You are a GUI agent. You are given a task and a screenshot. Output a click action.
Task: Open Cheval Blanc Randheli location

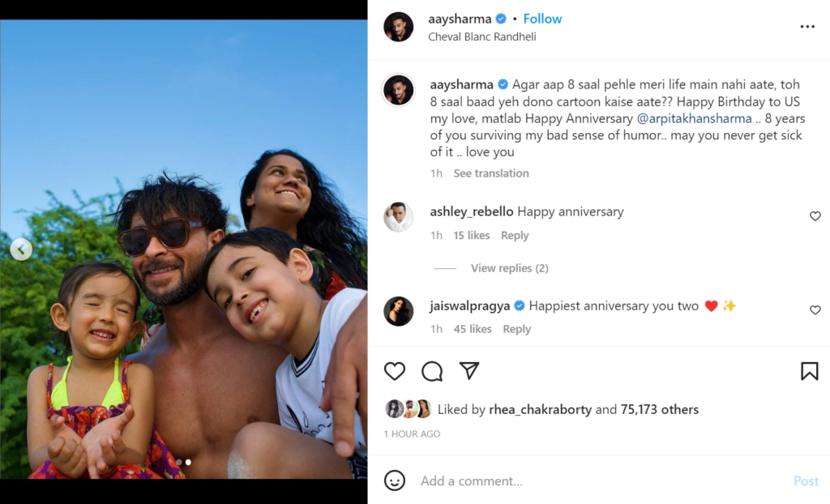[482, 36]
